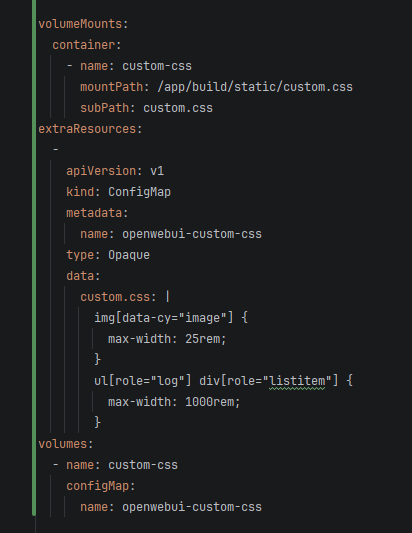Click the custom.css block scalar key
412x533 pixels.
(x=118, y=297)
